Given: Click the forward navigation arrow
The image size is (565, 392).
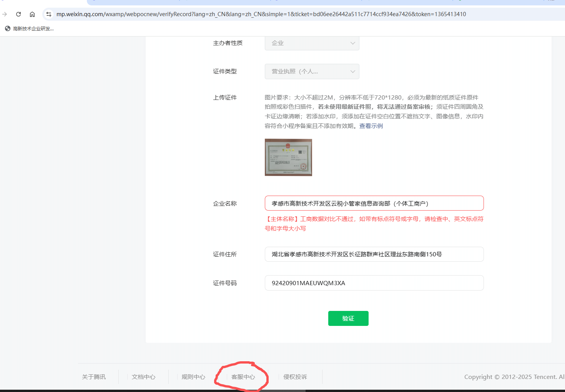Looking at the screenshot, I should 5,14.
